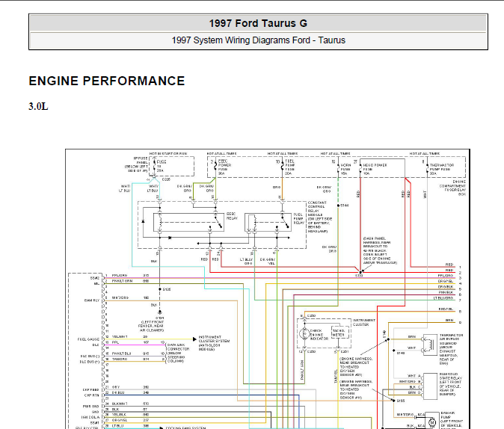Select the Dash Panel Harness location note

[380, 250]
